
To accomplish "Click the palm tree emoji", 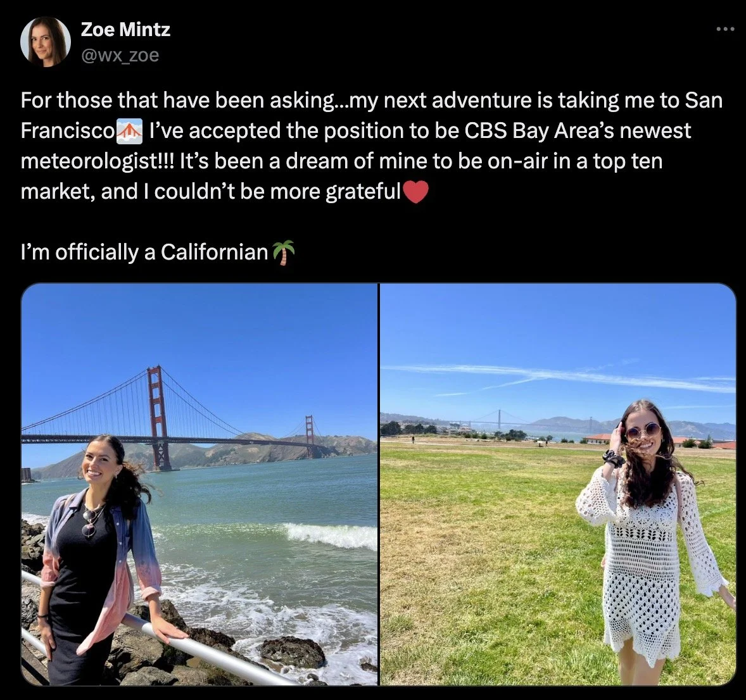I will tap(283, 253).
